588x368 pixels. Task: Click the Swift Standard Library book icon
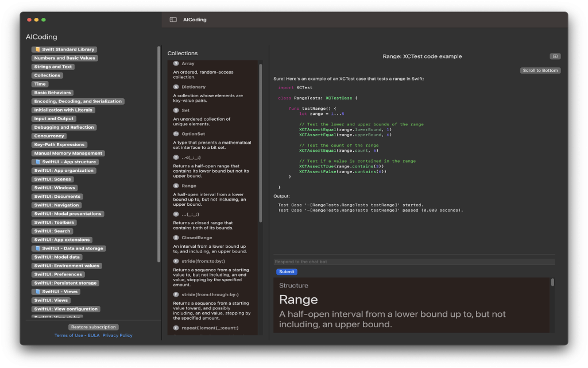coord(37,49)
